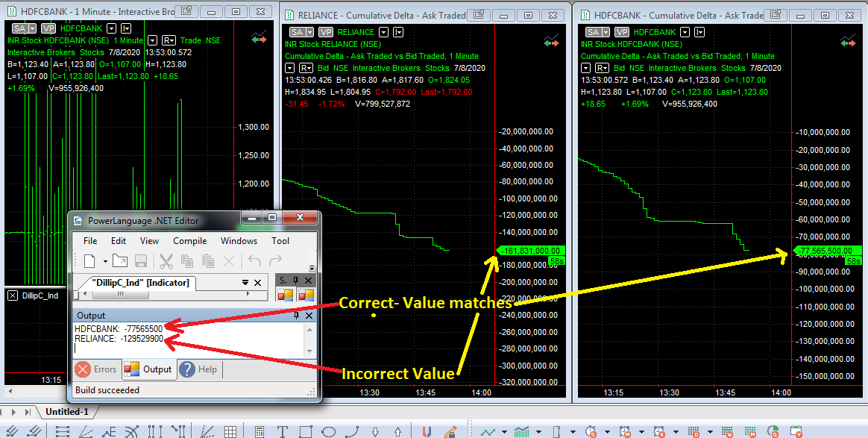The width and height of the screenshot is (868, 438).
Task: Open line chart style dropdown arrow
Action: coord(504,431)
